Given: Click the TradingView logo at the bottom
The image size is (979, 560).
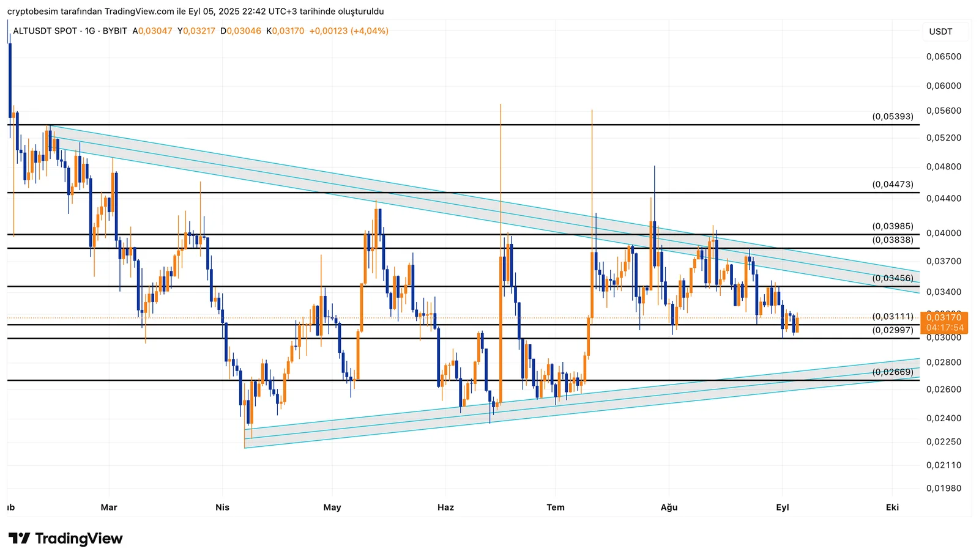Looking at the screenshot, I should pos(65,539).
